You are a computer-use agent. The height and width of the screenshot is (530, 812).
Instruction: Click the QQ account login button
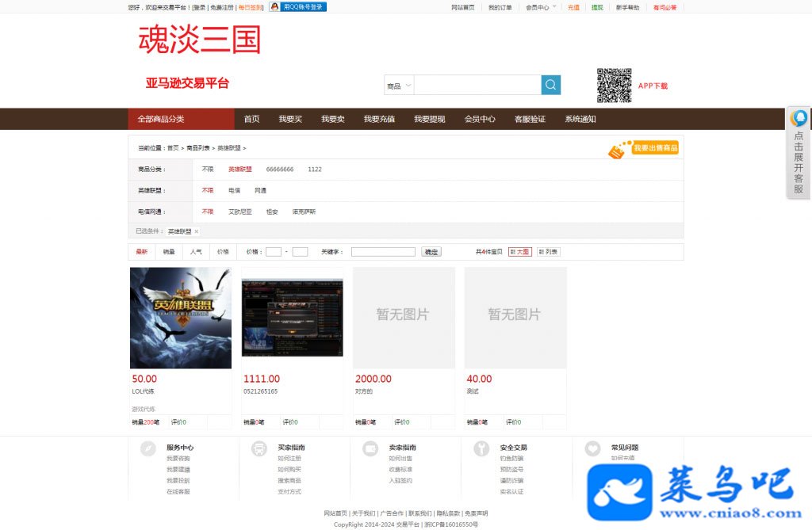pos(298,6)
